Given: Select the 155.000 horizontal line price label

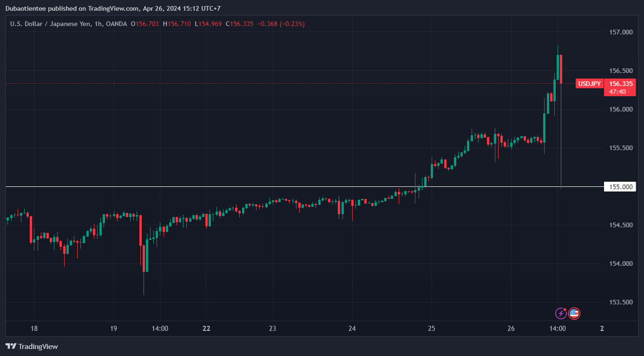Looking at the screenshot, I should pos(621,187).
